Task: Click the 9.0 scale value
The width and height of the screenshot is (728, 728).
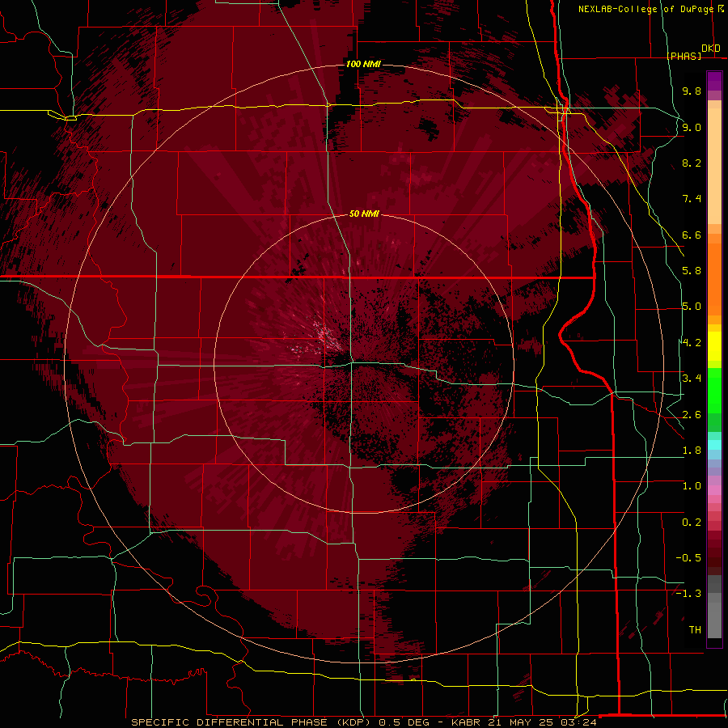Action: tap(692, 127)
